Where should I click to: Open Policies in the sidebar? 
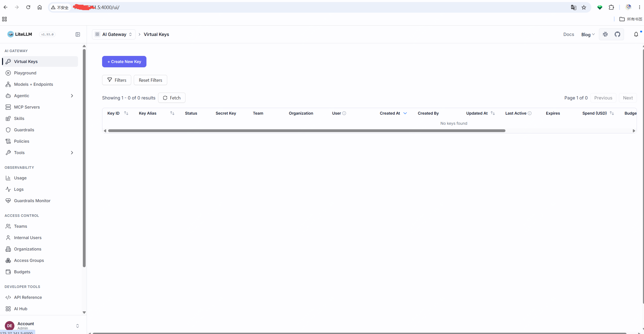point(40,141)
